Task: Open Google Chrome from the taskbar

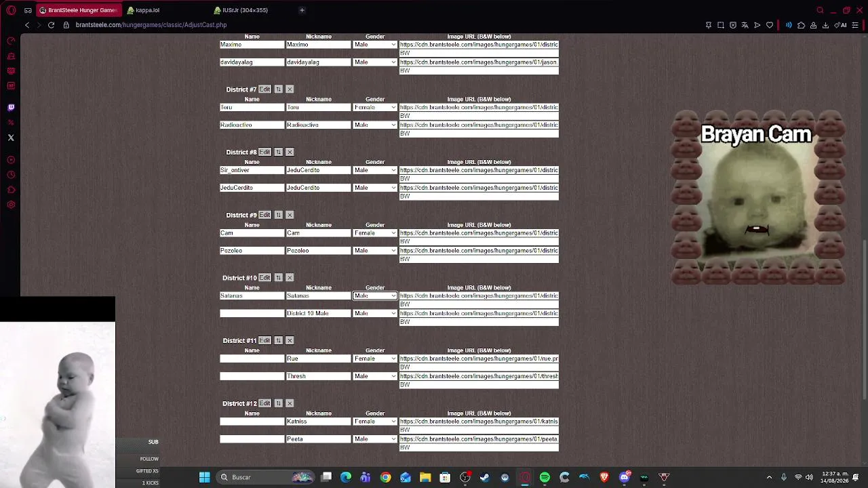Action: 385,477
